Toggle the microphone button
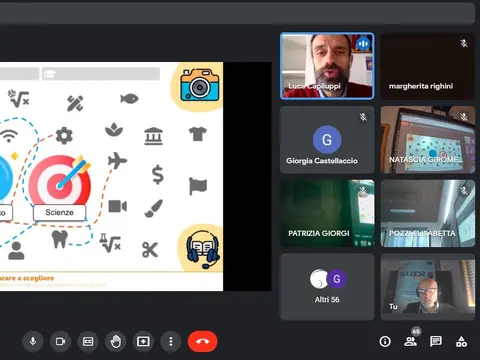Screen dimensions: 480x360 click(33, 341)
